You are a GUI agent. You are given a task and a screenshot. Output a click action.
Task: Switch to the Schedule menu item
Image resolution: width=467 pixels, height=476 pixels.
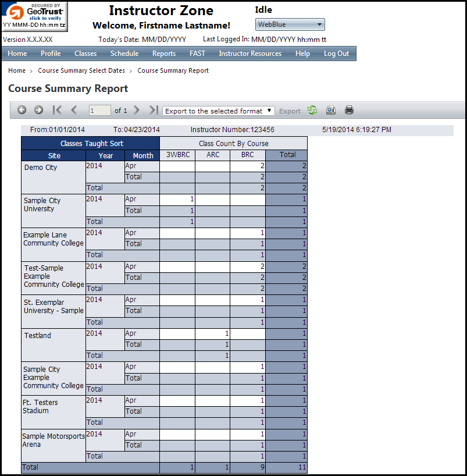124,53
